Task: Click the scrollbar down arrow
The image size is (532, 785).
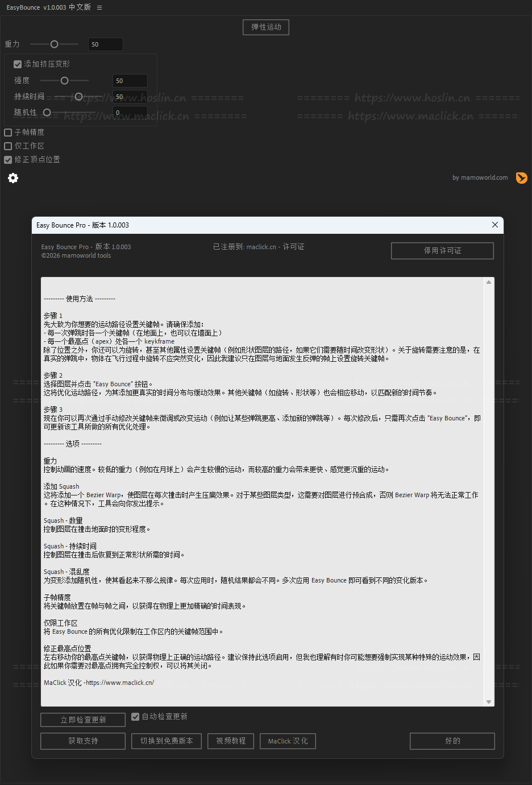Action: pyautogui.click(x=489, y=702)
